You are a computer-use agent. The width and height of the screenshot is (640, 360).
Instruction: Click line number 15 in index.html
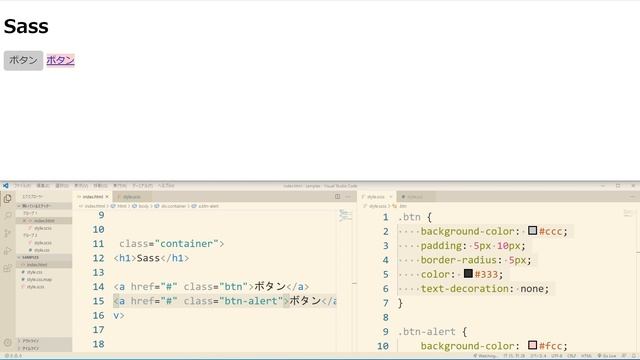point(98,301)
